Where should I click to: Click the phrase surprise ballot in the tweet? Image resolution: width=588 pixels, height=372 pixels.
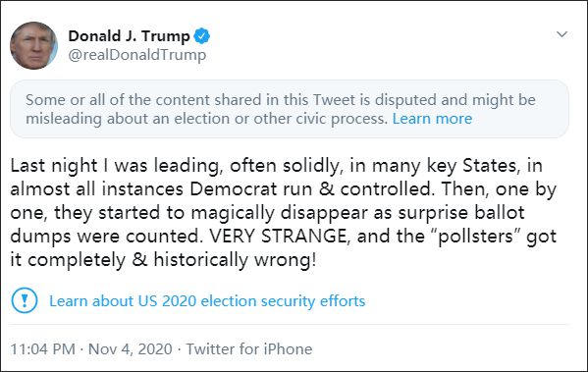point(460,213)
